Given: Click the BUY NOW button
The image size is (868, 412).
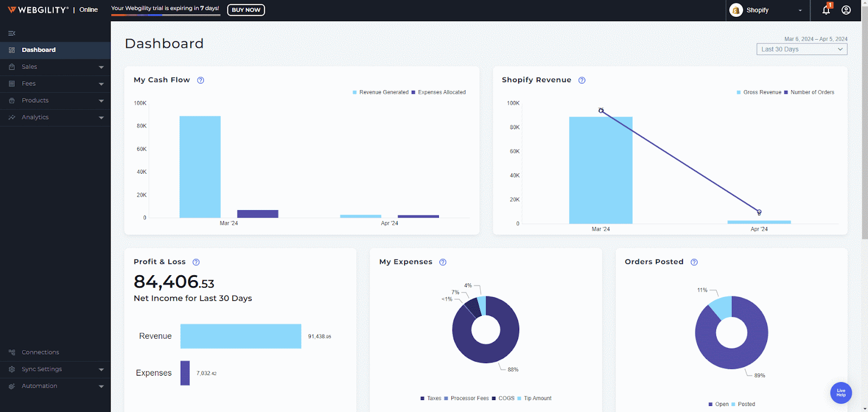Looking at the screenshot, I should click(246, 10).
